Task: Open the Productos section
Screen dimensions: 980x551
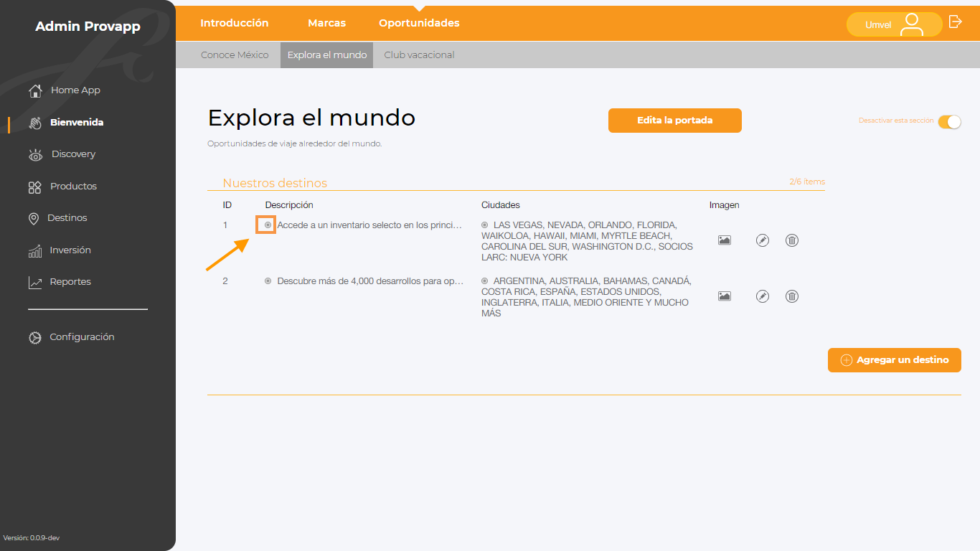Action: pyautogui.click(x=73, y=187)
